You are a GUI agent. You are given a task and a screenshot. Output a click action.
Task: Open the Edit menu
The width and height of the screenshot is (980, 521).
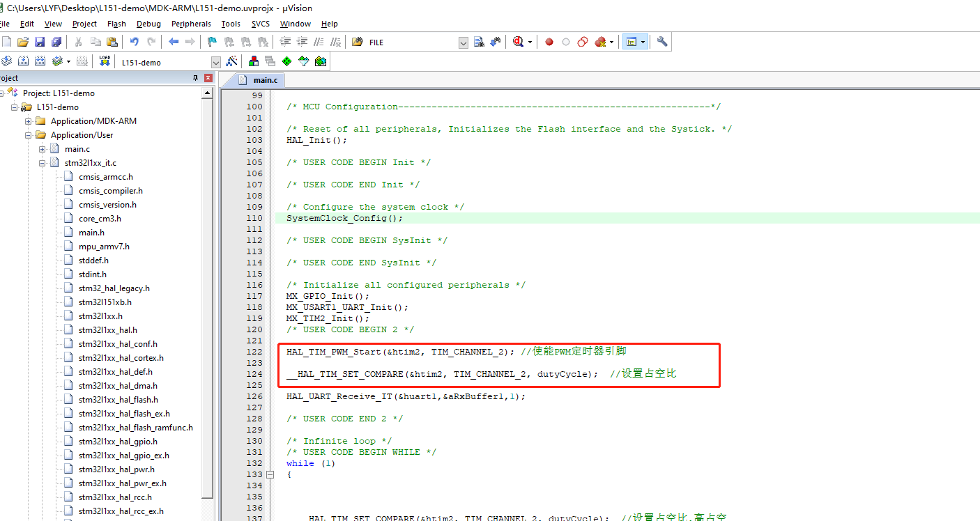coord(26,24)
